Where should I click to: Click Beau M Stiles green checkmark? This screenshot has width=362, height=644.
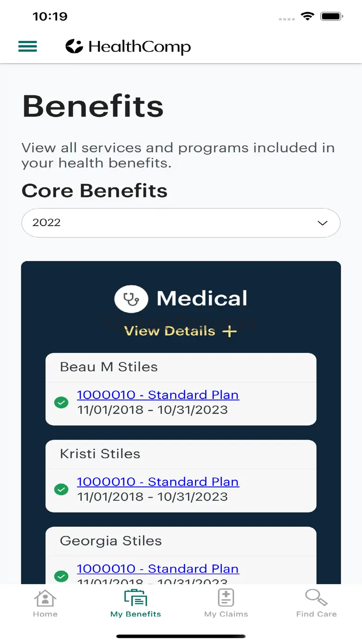[61, 402]
